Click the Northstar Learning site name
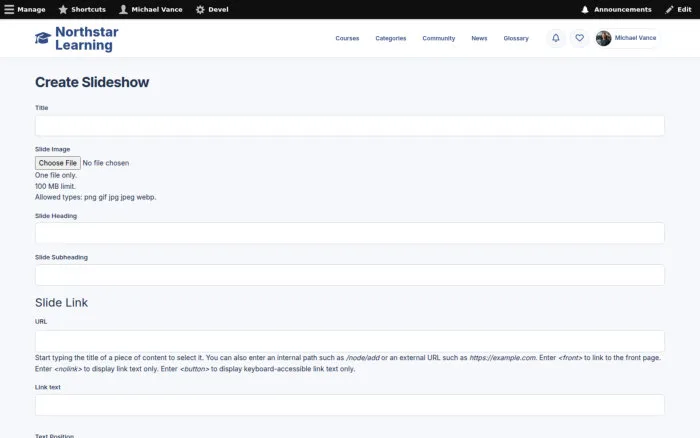Viewport: 700px width, 438px height. click(87, 38)
